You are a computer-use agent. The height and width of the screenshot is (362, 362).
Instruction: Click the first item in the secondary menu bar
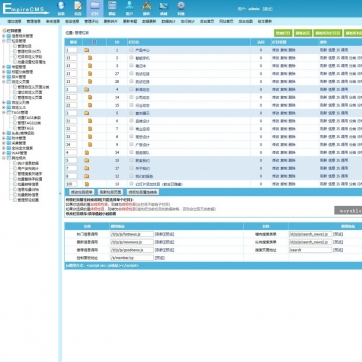pyautogui.click(x=14, y=21)
